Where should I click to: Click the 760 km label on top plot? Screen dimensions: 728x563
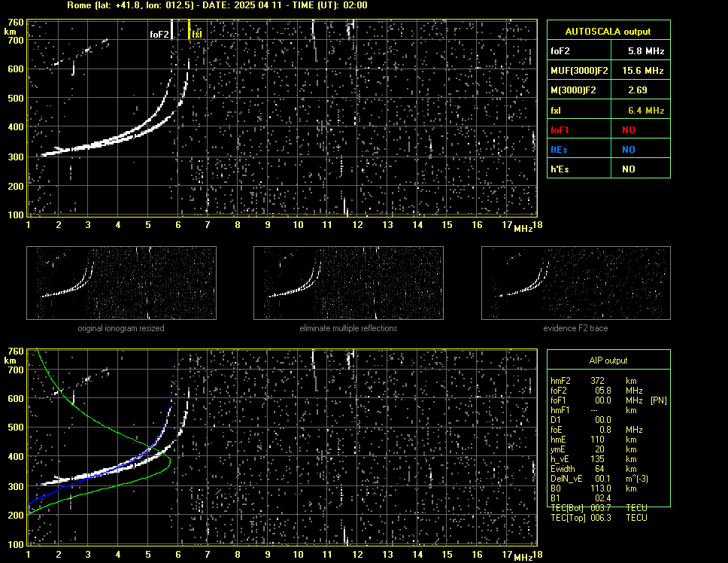click(15, 23)
